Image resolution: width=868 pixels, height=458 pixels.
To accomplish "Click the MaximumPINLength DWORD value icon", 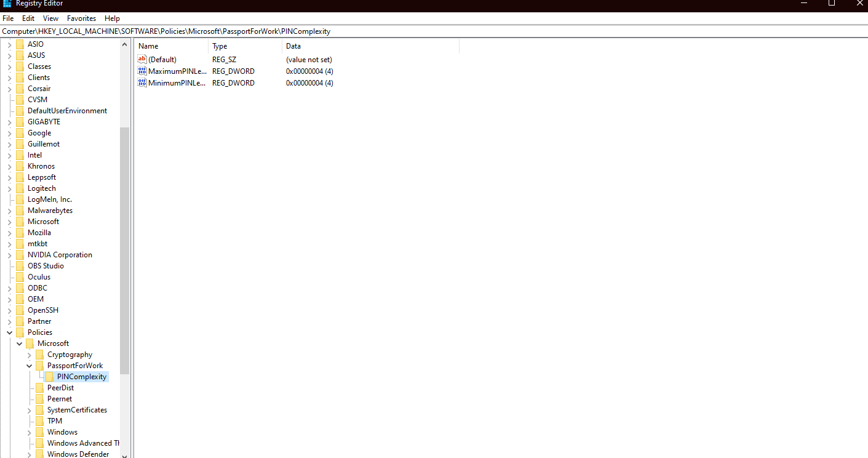I will (x=142, y=71).
